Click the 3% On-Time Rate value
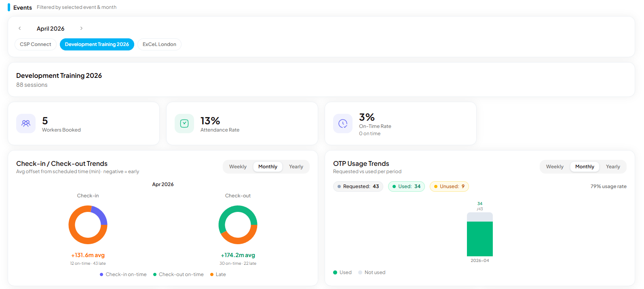This screenshot has width=644, height=289. click(367, 117)
